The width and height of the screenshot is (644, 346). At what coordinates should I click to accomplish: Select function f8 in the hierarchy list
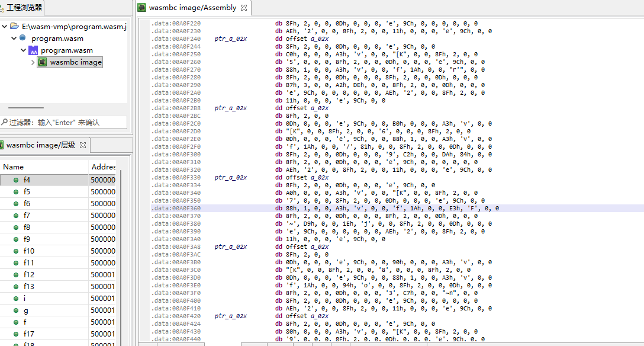point(57,228)
